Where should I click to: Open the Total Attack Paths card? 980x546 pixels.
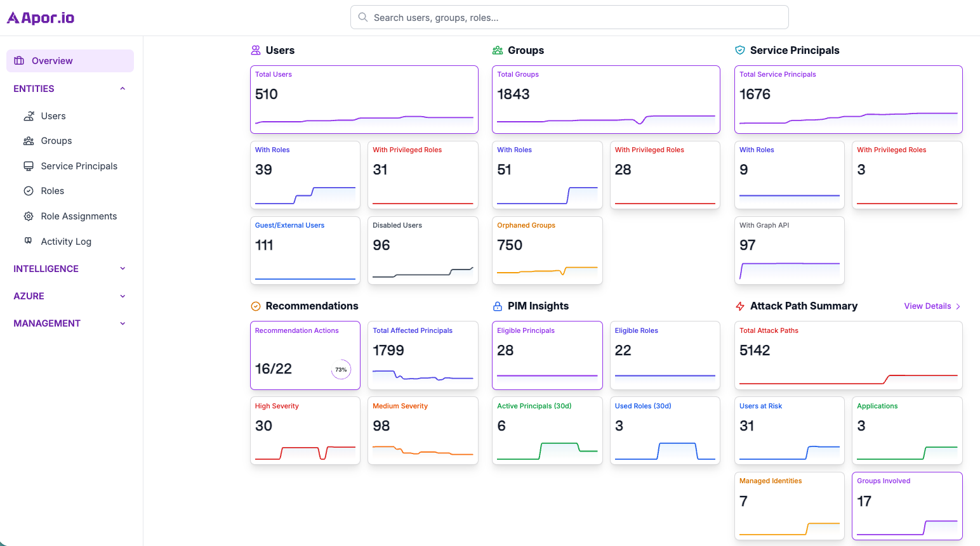coord(848,355)
